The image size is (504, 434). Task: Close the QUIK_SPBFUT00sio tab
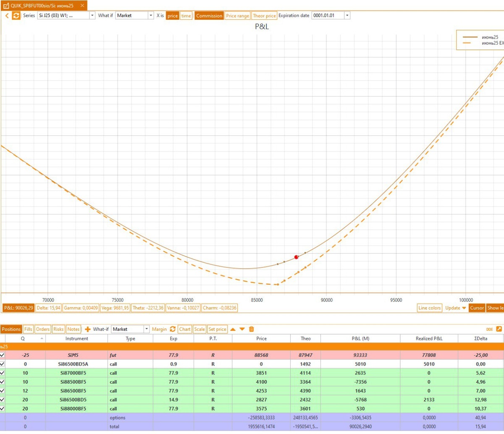coord(82,5)
